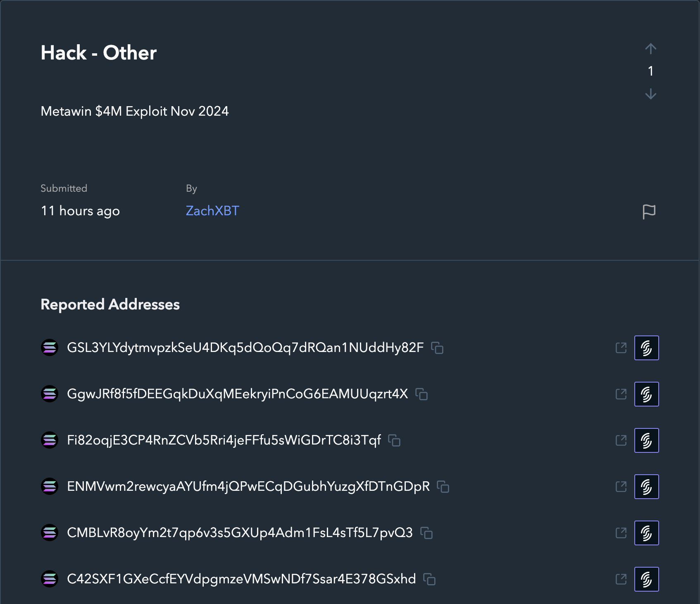Flag this report as inappropriate
This screenshot has width=700, height=604.
[x=649, y=212]
